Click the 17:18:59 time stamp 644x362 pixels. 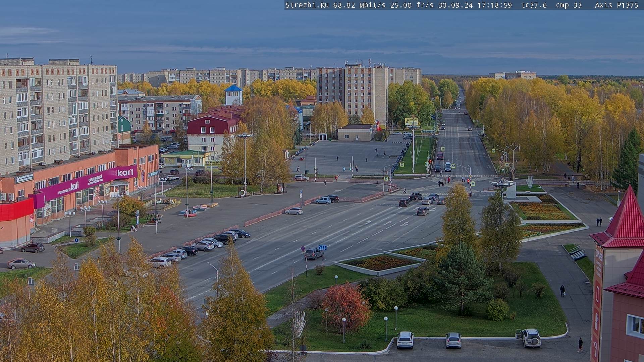[494, 5]
